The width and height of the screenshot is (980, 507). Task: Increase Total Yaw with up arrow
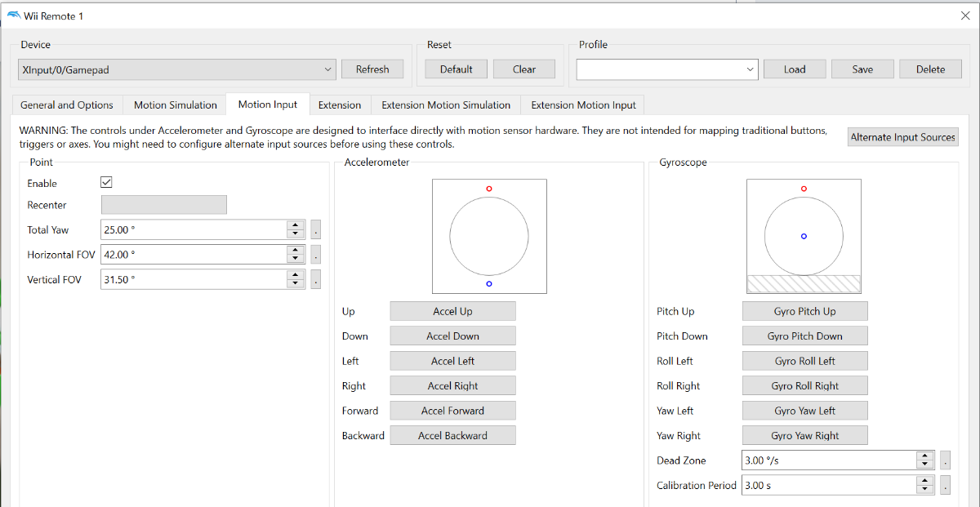(x=296, y=225)
